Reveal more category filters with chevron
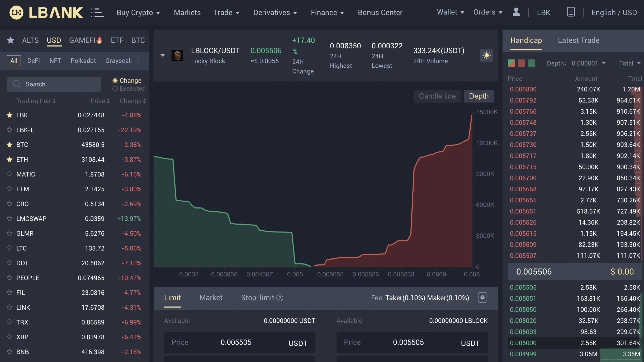This screenshot has width=644, height=362. (x=138, y=61)
